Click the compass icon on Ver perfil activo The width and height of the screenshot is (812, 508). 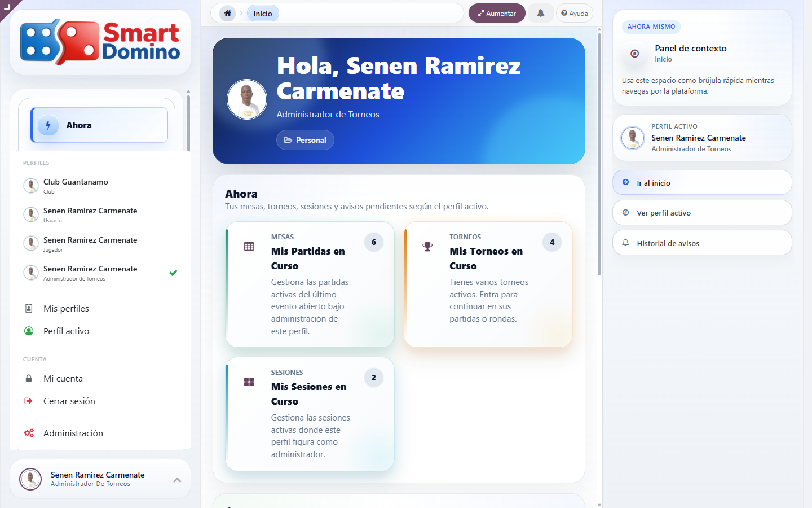coord(625,213)
